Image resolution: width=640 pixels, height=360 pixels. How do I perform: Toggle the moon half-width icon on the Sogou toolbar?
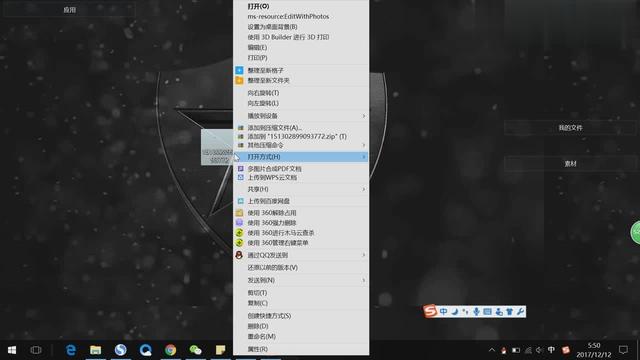(x=455, y=312)
